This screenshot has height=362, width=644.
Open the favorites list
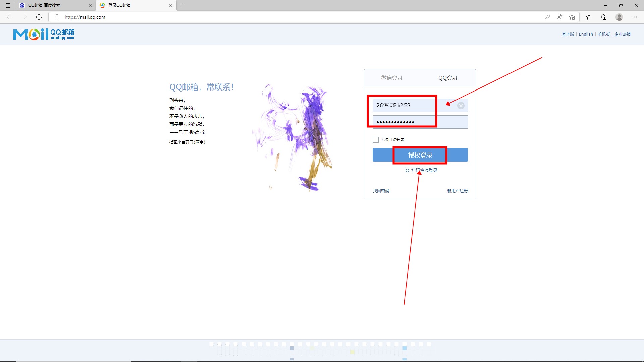click(589, 17)
